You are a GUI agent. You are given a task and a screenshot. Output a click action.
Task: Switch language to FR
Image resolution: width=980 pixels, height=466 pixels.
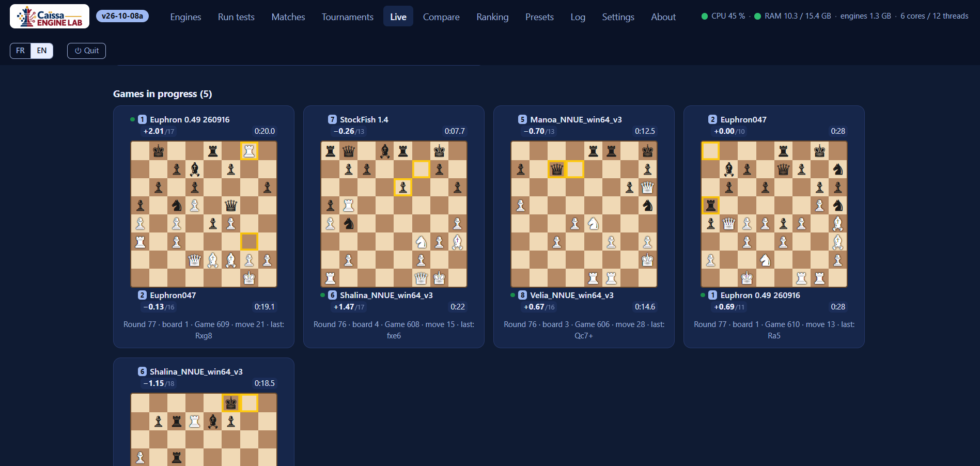[x=20, y=51]
